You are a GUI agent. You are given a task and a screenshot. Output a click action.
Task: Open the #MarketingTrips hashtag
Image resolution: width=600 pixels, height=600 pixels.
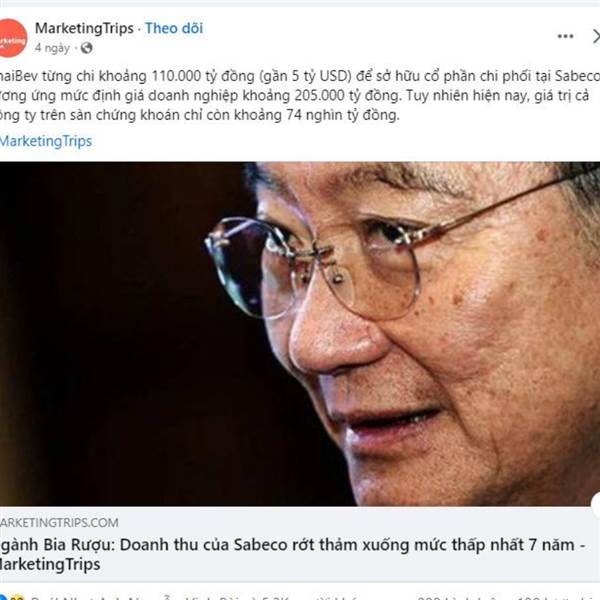46,141
